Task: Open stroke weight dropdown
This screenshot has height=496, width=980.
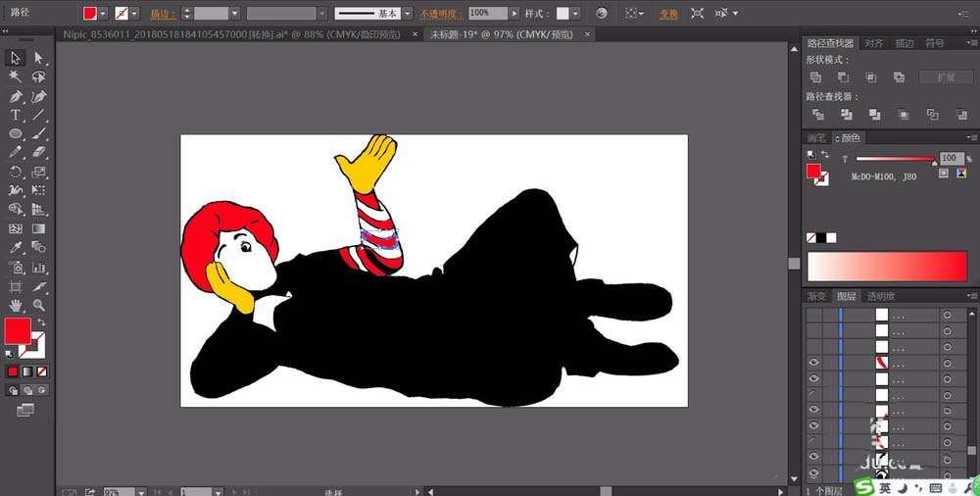Action: pos(235,13)
